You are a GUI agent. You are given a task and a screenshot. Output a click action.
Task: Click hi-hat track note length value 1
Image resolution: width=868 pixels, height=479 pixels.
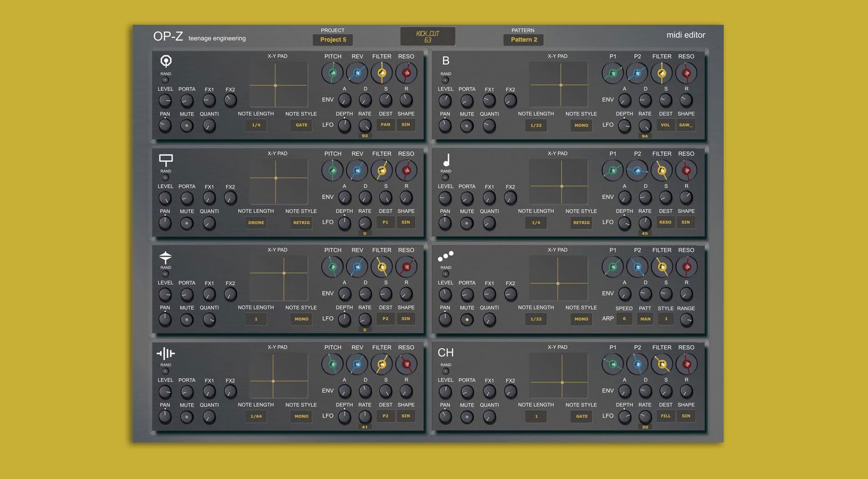click(x=256, y=320)
